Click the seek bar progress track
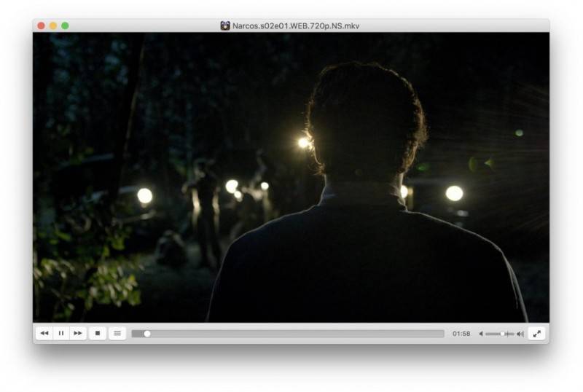This screenshot has width=583, height=392. [288, 334]
